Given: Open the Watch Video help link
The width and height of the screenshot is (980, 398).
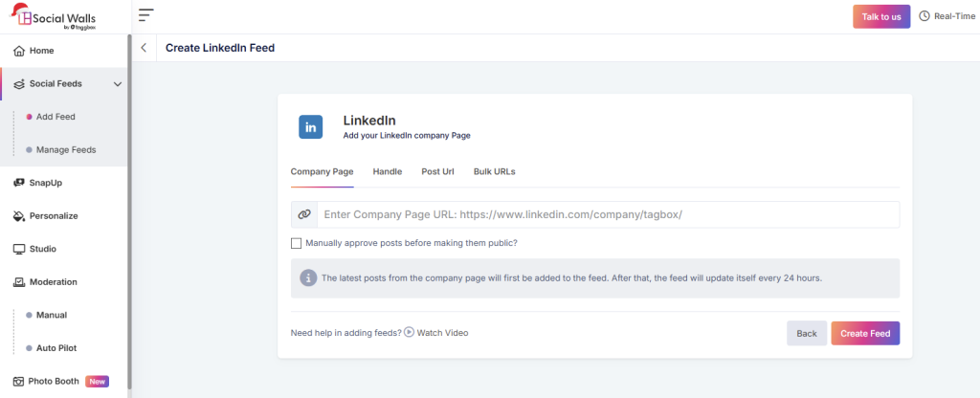Looking at the screenshot, I should coord(436,333).
